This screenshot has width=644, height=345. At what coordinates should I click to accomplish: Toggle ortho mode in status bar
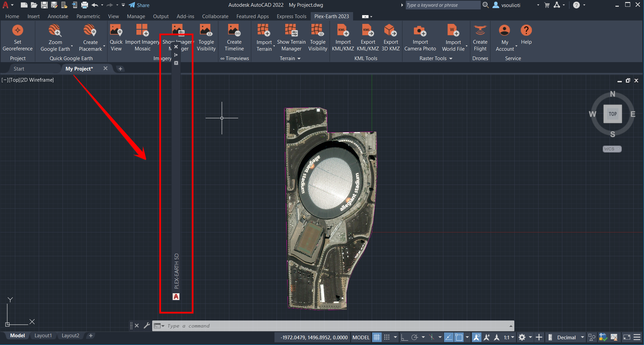[404, 337]
